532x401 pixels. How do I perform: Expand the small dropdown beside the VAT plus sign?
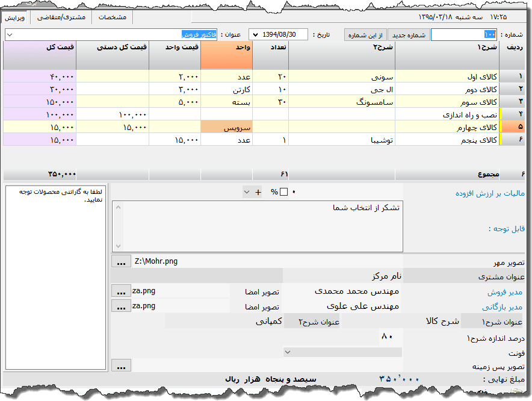247,192
